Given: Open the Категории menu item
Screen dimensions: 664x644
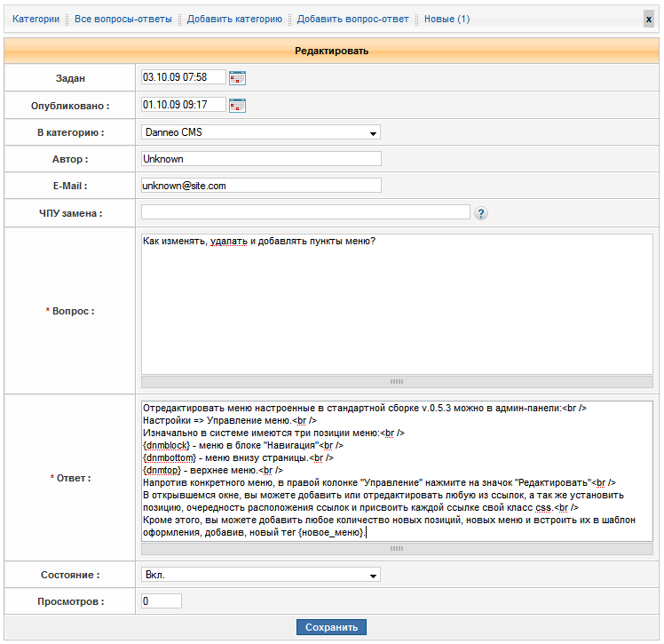Looking at the screenshot, I should 36,19.
